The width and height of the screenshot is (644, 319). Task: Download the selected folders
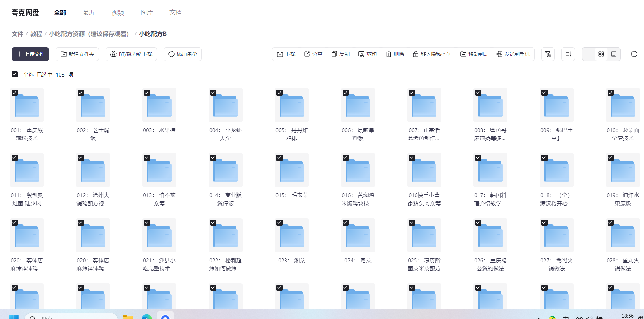tap(286, 54)
